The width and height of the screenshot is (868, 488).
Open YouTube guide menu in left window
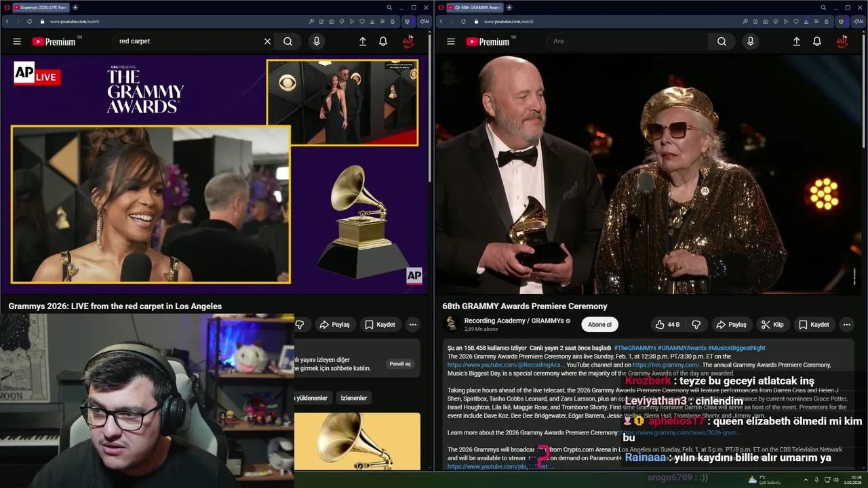(17, 41)
